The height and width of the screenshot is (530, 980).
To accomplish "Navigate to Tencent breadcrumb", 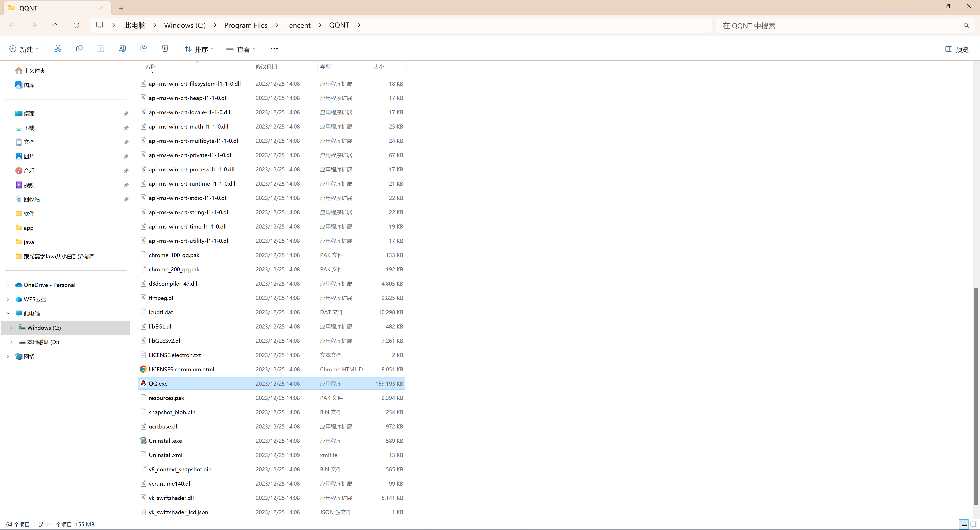I will coord(298,25).
